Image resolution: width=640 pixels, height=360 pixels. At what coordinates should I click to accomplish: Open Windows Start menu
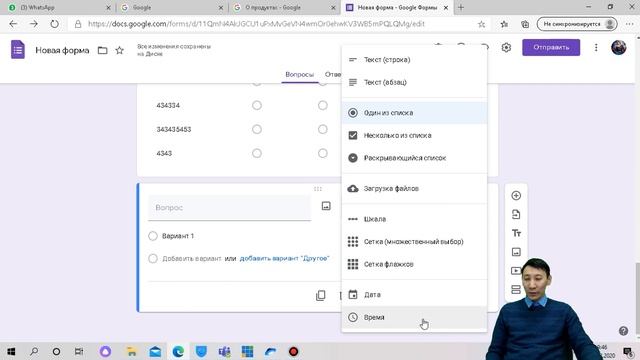click(11, 351)
